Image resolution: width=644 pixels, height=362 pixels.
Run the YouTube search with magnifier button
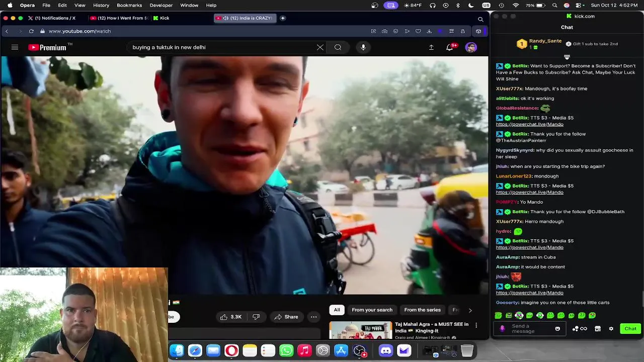click(338, 47)
